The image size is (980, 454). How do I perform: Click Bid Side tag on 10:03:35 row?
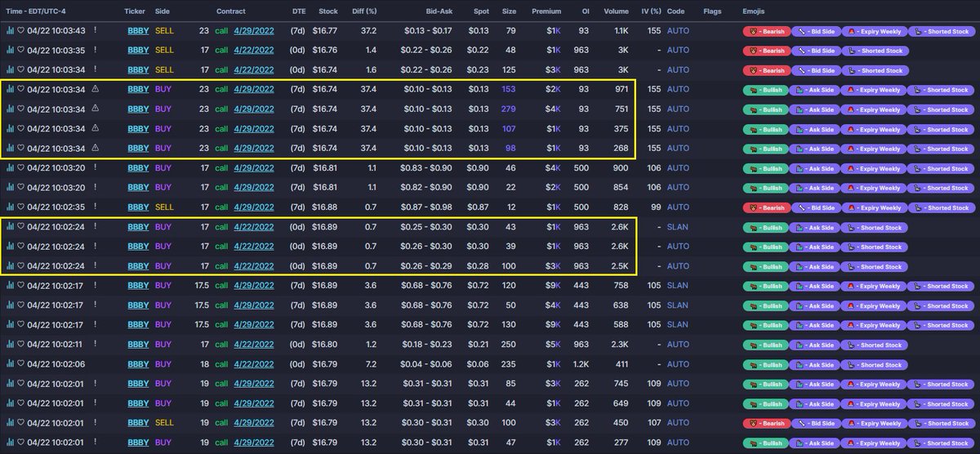815,51
